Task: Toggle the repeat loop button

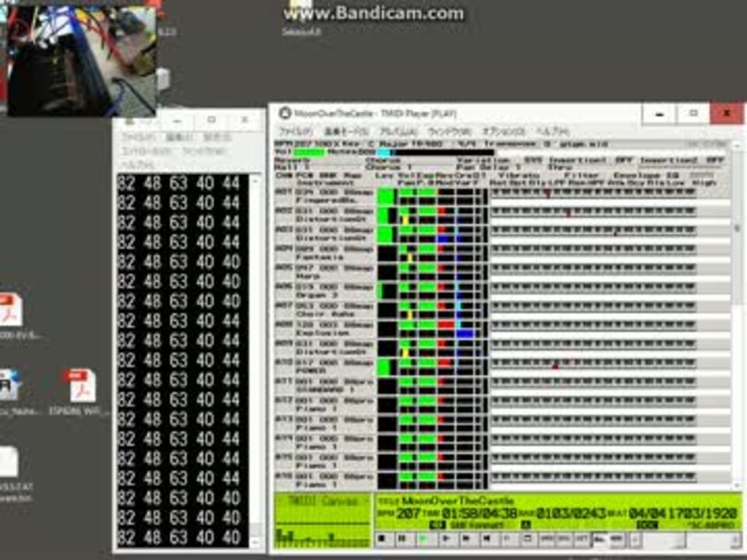Action: (x=528, y=538)
